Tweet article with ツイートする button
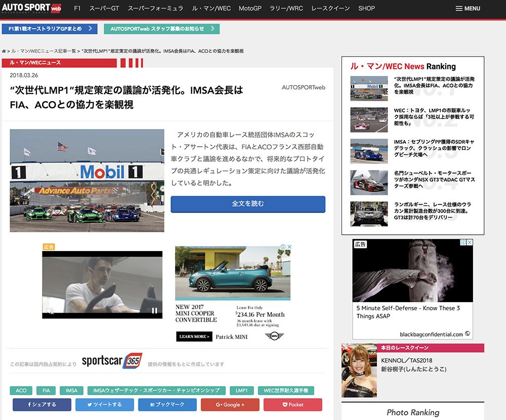 click(x=105, y=404)
